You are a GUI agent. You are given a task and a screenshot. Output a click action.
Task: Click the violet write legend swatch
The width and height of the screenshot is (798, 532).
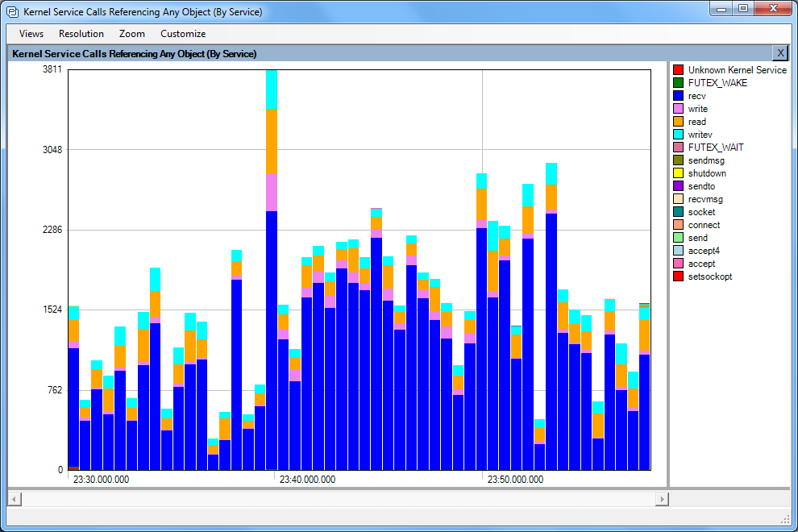tap(679, 109)
